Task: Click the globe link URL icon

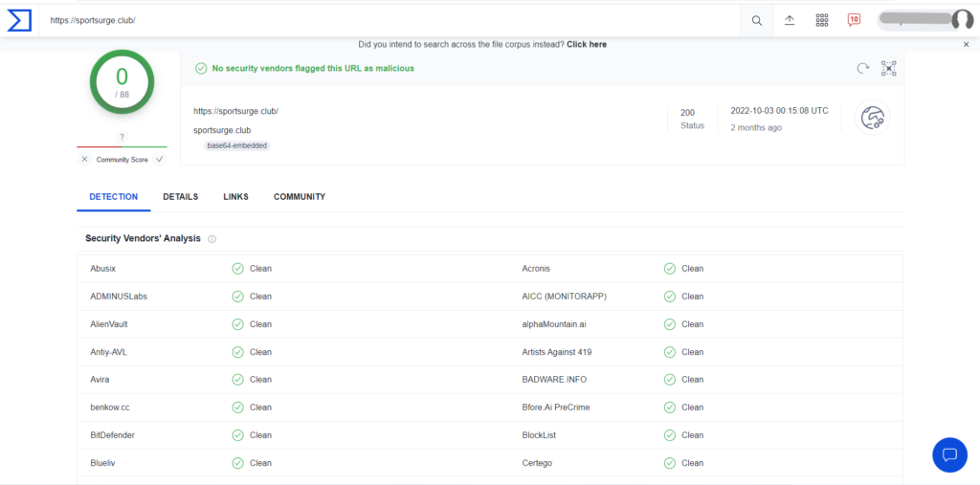Action: (873, 118)
